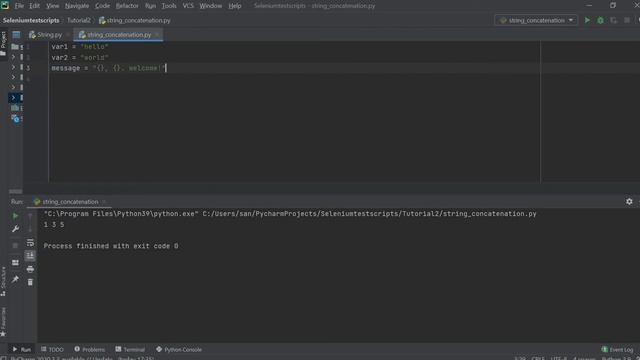
Task: Open the Event Log
Action: point(617,349)
